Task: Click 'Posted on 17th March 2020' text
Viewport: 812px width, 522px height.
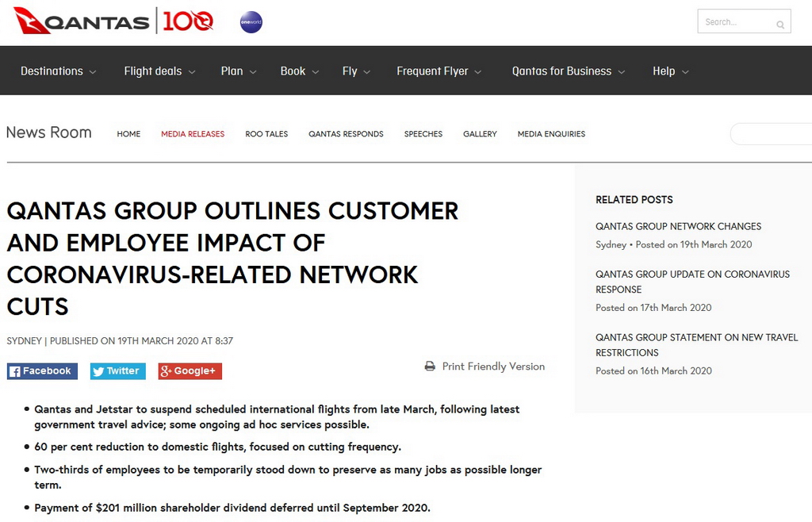Action: (653, 308)
